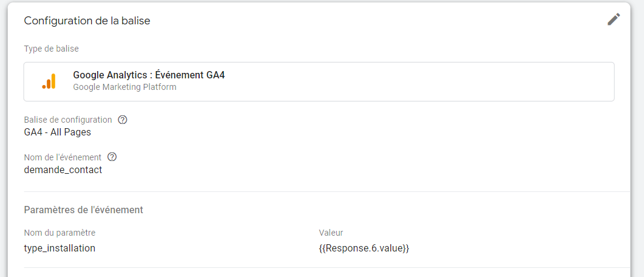This screenshot has width=644, height=277.
Task: Click the Nom de l'événement label
Action: coord(63,157)
